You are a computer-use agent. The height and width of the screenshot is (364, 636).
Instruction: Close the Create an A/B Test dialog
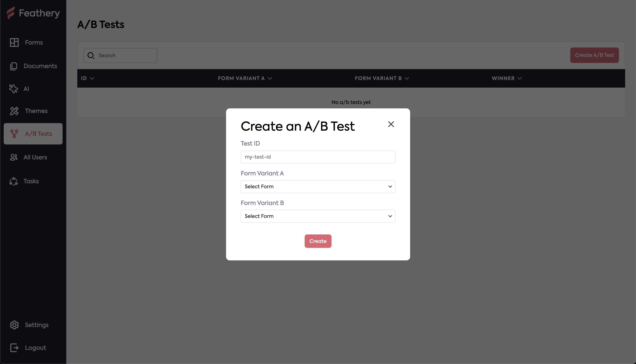click(391, 124)
